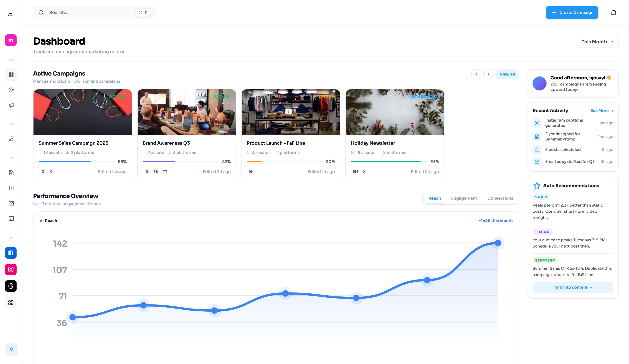Open the megaphone campaigns icon

[11, 105]
